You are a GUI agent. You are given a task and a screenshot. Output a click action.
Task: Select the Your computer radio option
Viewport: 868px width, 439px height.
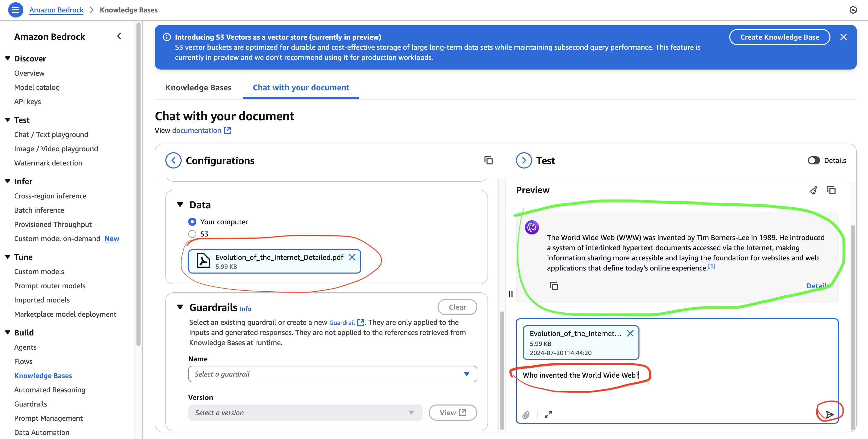point(192,222)
